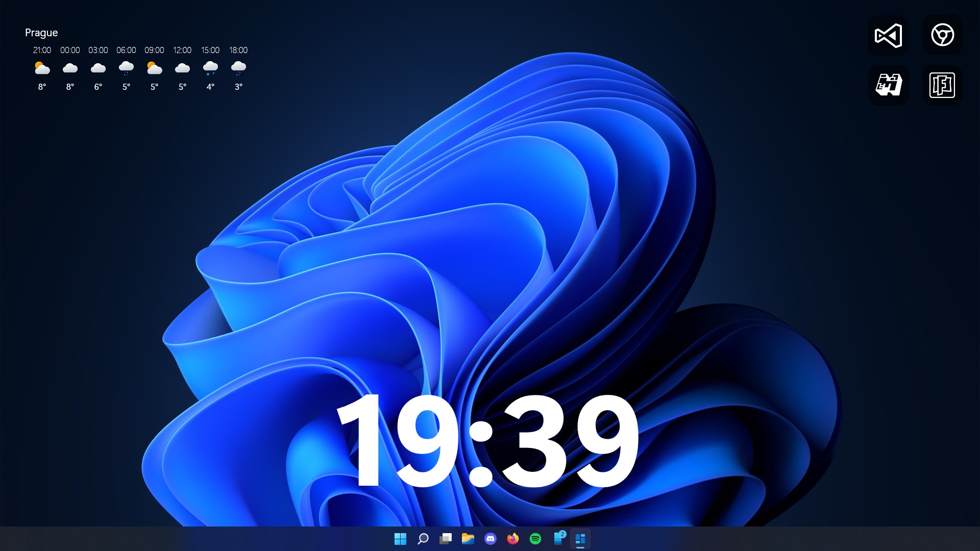
Task: Click the 15:00 snow forecast icon
Action: [x=210, y=68]
